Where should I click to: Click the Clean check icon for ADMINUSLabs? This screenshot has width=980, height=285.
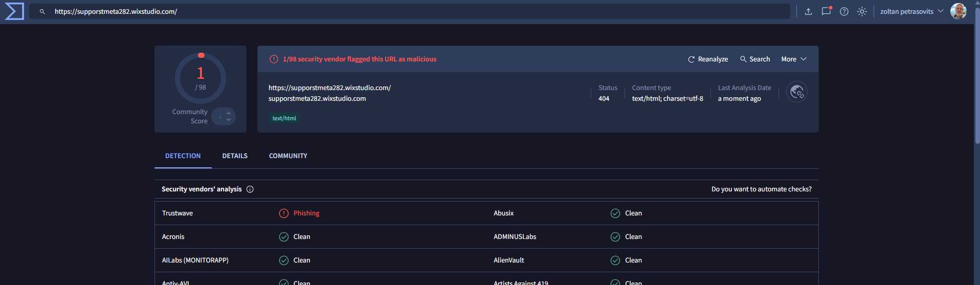615,237
